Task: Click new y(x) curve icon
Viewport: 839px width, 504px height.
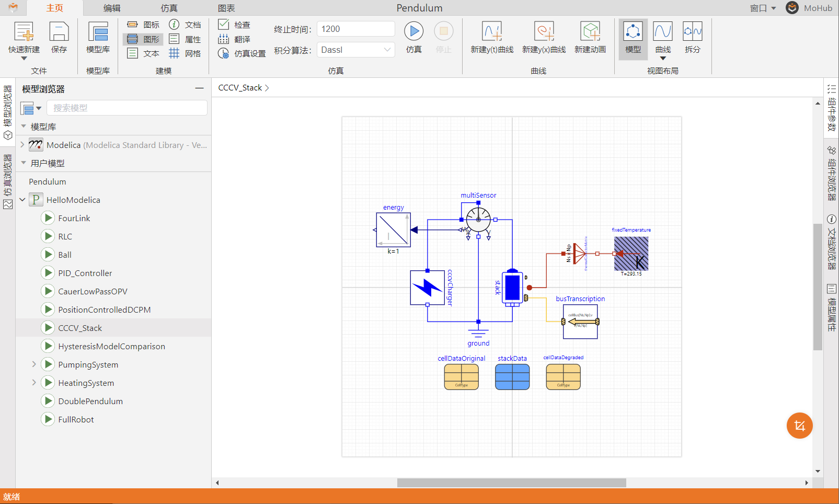Action: pyautogui.click(x=544, y=32)
